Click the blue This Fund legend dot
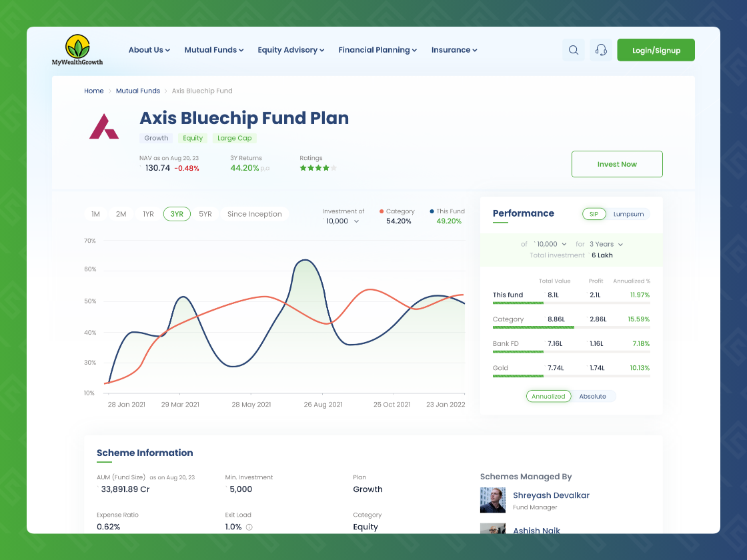 coord(432,211)
